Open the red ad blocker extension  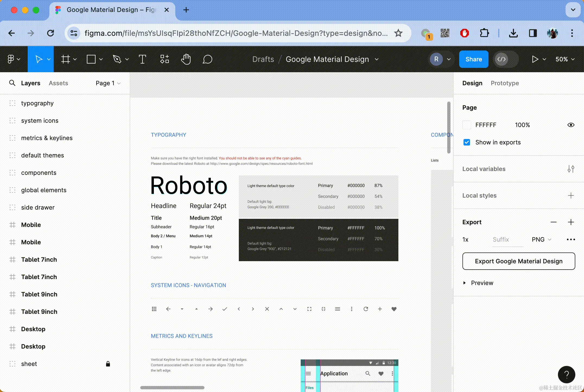tap(465, 33)
